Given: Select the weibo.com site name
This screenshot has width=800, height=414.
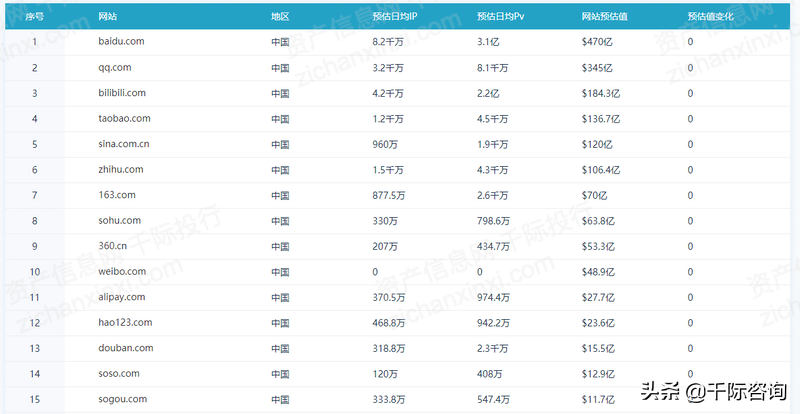Looking at the screenshot, I should (x=122, y=272).
